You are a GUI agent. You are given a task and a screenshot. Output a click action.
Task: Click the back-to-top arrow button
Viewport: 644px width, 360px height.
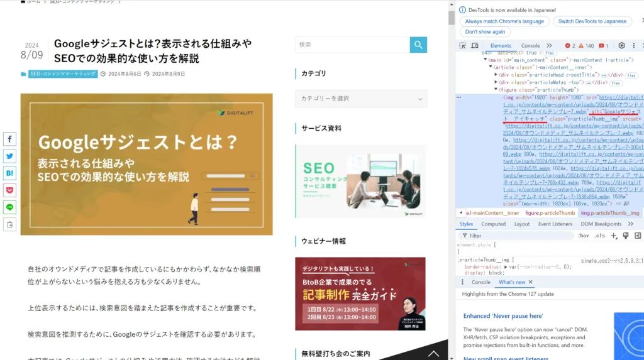pos(433,354)
